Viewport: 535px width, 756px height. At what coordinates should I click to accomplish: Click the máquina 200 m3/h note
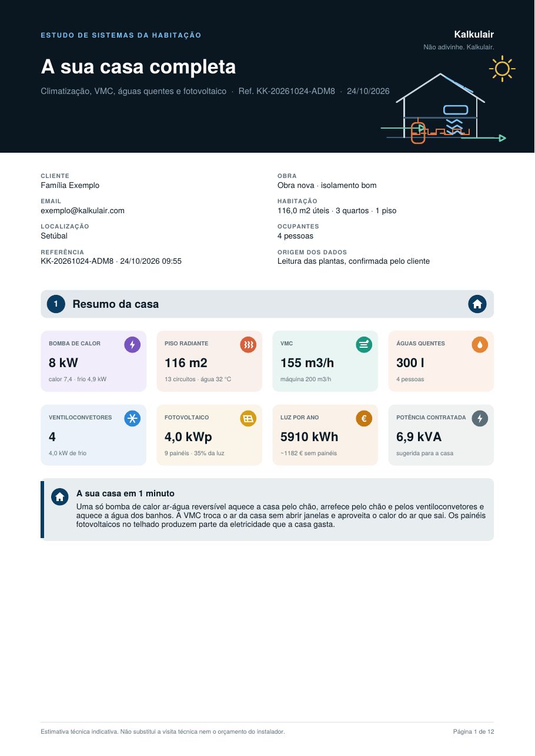[306, 379]
